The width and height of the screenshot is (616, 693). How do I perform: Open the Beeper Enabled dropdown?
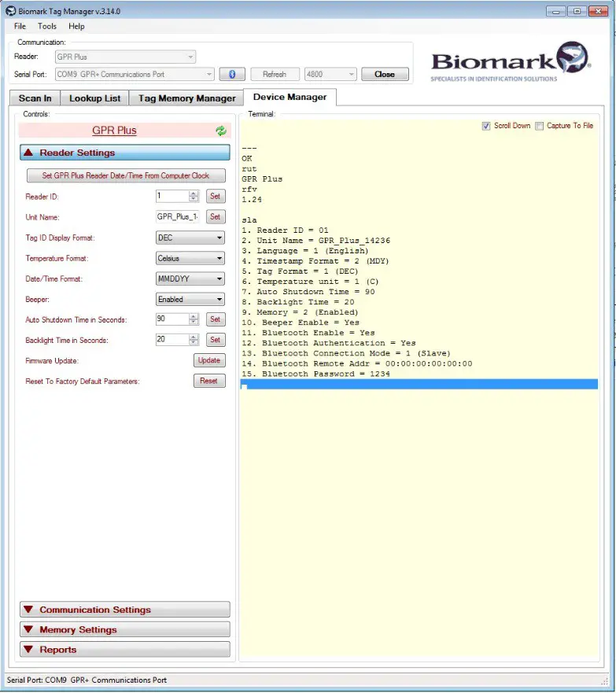(190, 299)
